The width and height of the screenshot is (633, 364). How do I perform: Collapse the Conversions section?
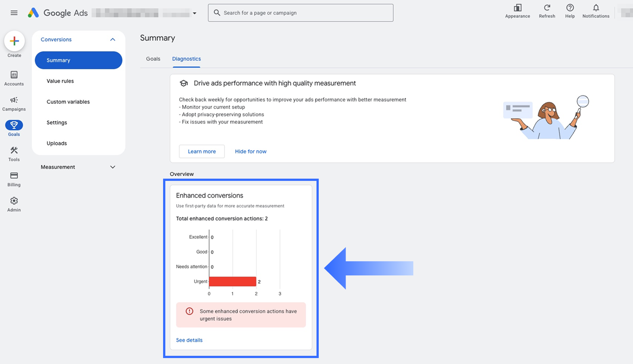point(113,39)
